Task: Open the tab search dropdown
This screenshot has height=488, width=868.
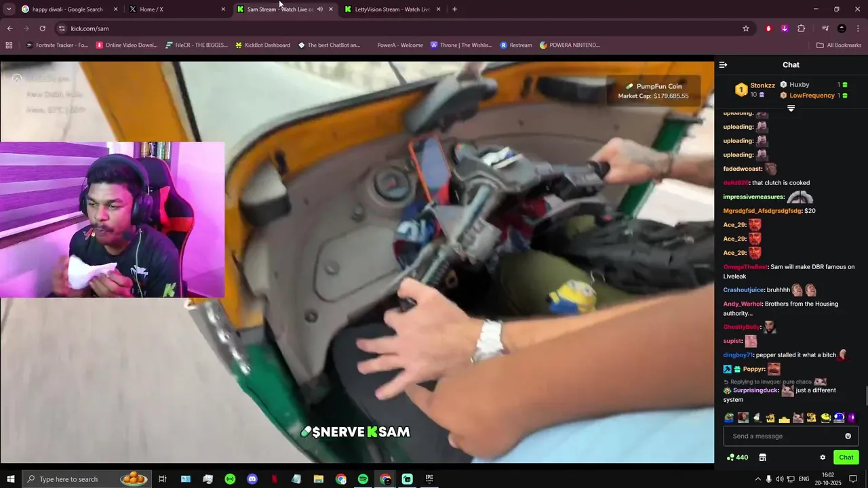Action: pos(9,9)
